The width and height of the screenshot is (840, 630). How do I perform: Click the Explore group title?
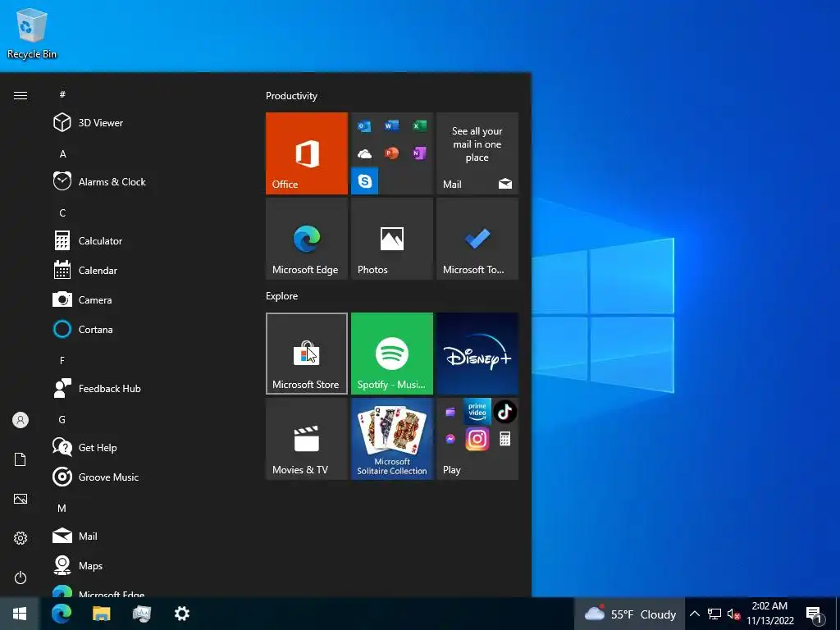pos(282,295)
